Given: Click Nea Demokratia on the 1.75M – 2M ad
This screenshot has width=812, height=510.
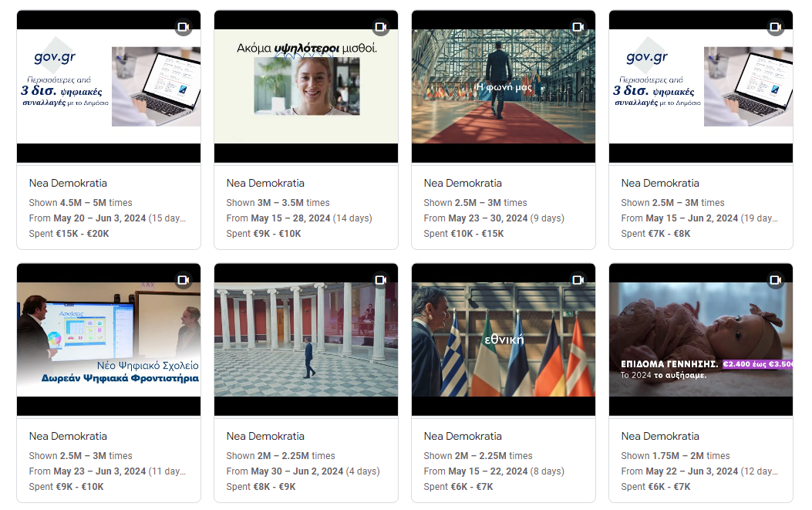Looking at the screenshot, I should click(660, 437).
